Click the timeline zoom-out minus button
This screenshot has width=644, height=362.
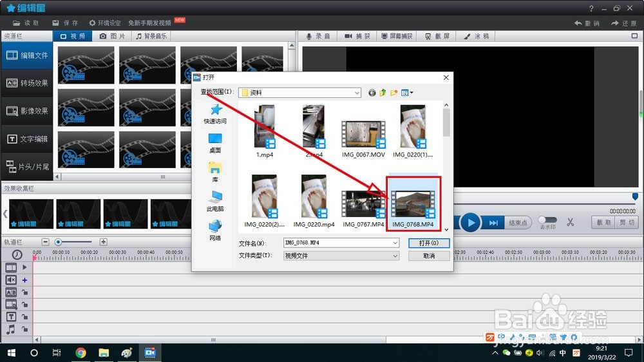click(46, 242)
